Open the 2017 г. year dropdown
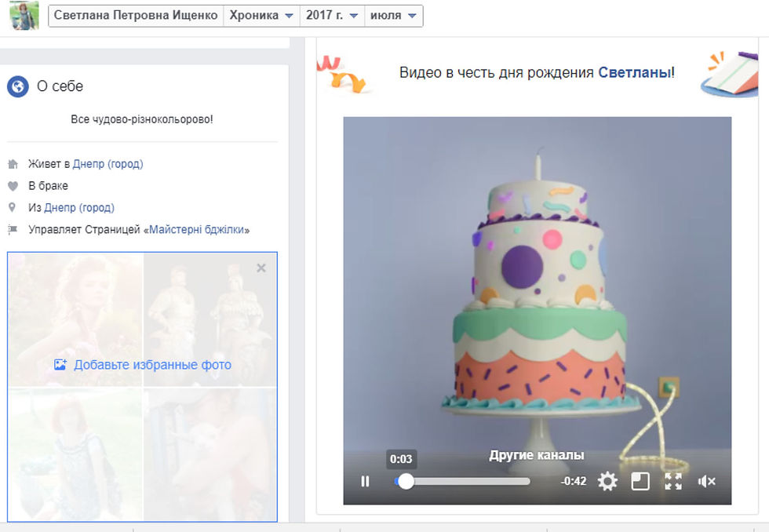This screenshot has width=769, height=532. pyautogui.click(x=332, y=15)
